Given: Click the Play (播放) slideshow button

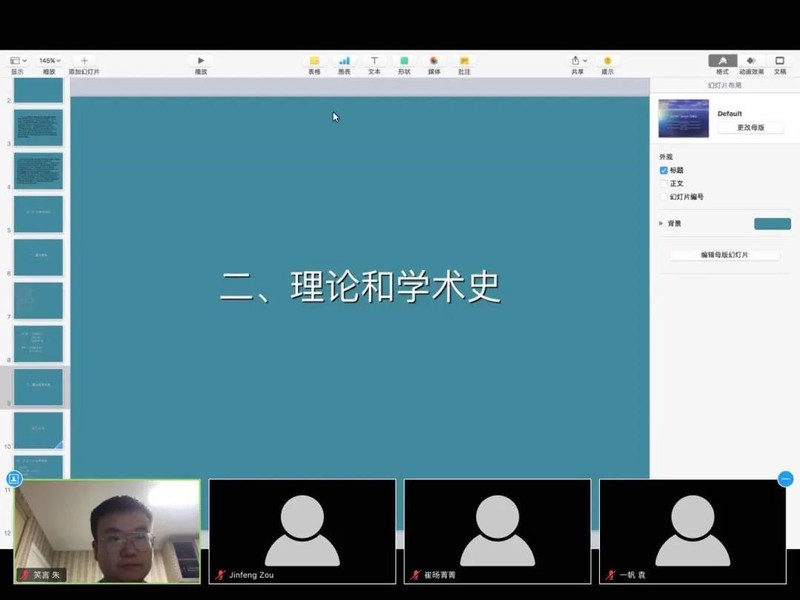Looking at the screenshot, I should tap(201, 61).
